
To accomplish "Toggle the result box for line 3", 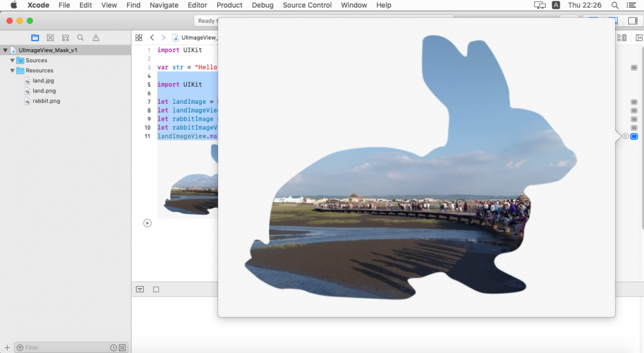I will 634,67.
